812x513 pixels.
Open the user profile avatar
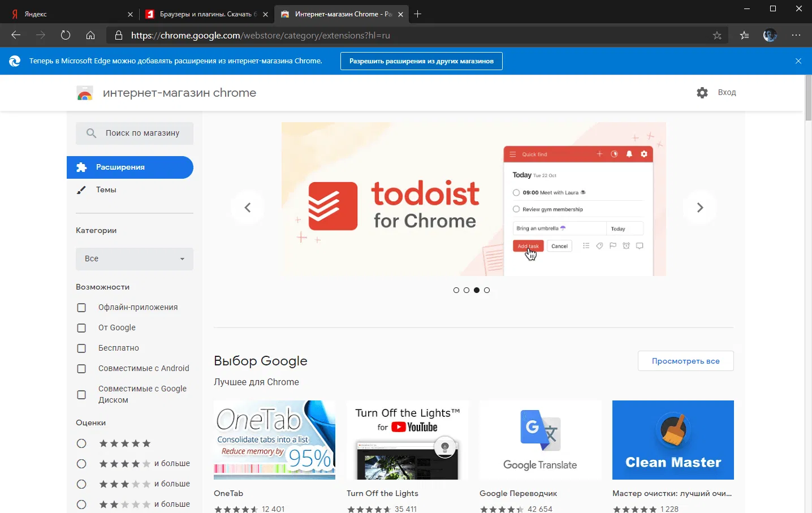pos(770,35)
